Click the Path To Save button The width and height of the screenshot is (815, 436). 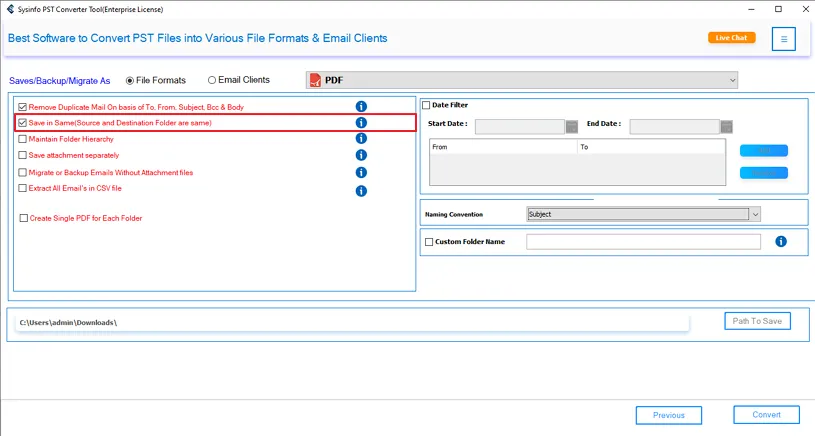(x=757, y=321)
